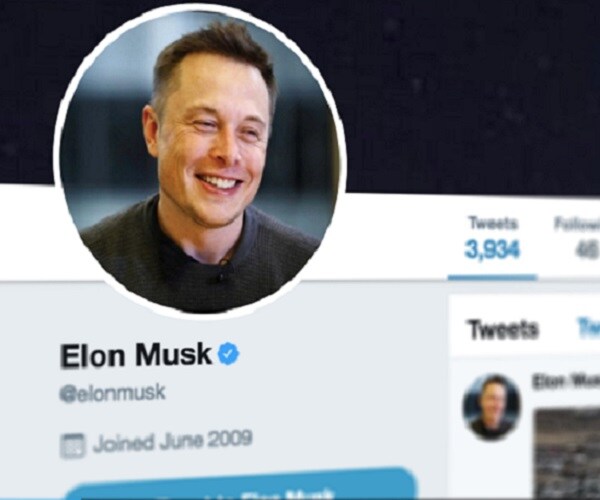Click the Following count number 46
The width and height of the screenshot is (600, 500).
coord(587,251)
